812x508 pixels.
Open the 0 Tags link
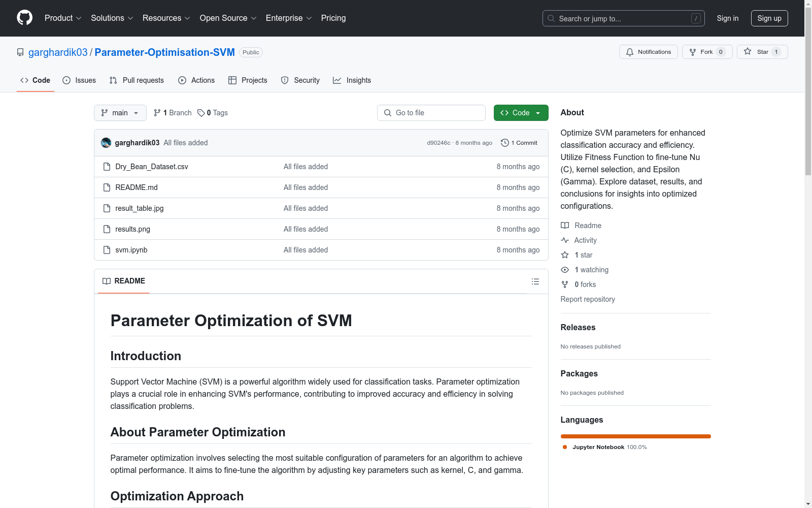[213, 113]
